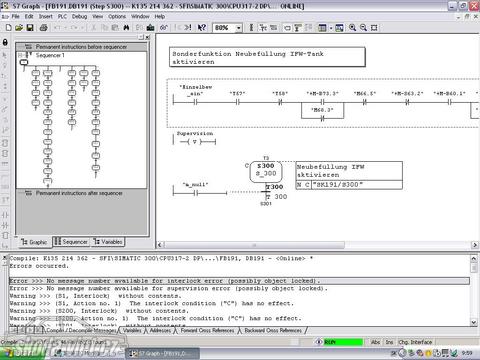Select Permanent instructions after sequencer
480x360 pixels.
(x=79, y=193)
